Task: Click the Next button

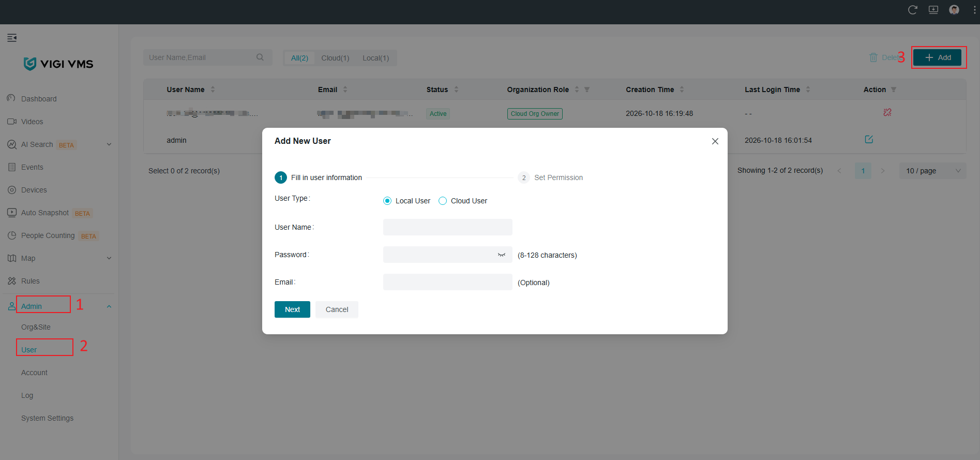Action: pyautogui.click(x=292, y=309)
